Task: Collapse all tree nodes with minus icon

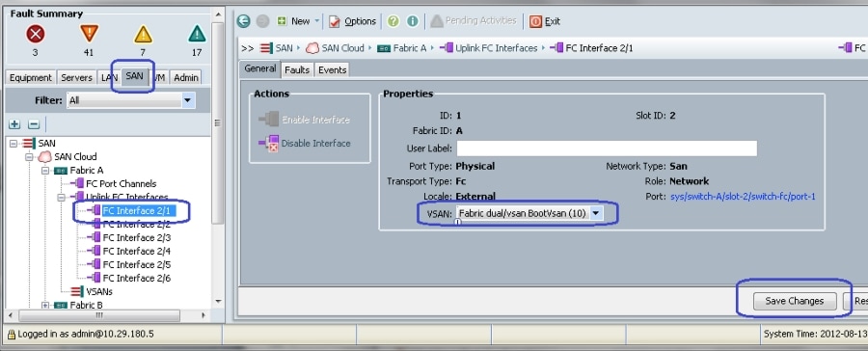Action: pos(34,124)
